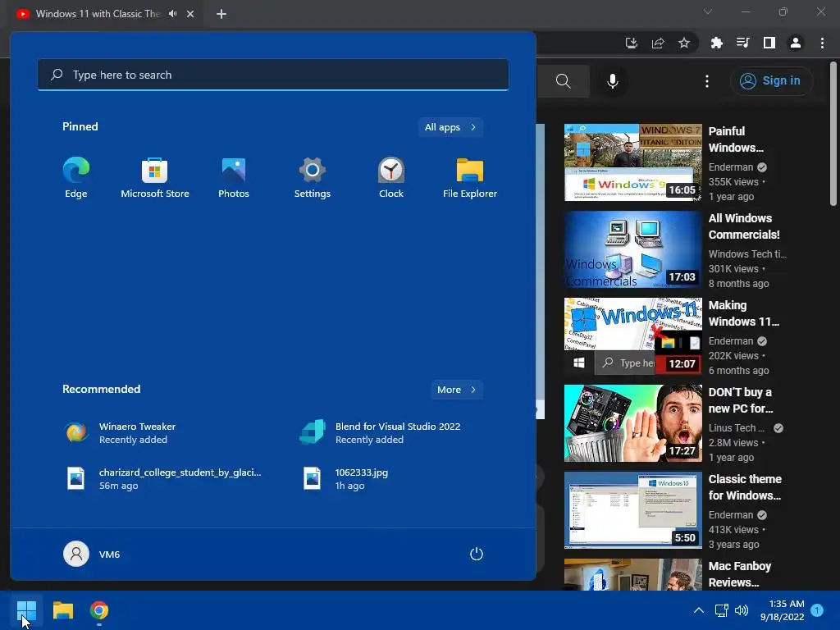The image size is (840, 630).
Task: Click Mac Fanboy Reviews title
Action: [x=739, y=574]
